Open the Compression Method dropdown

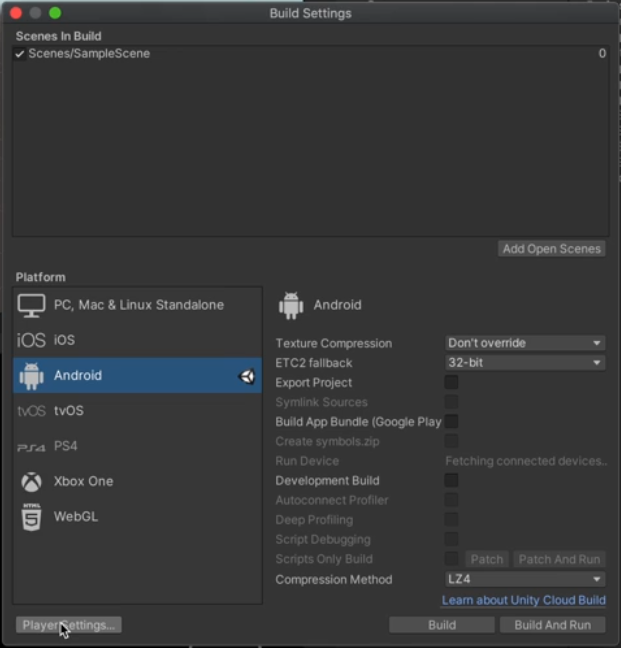click(x=525, y=579)
